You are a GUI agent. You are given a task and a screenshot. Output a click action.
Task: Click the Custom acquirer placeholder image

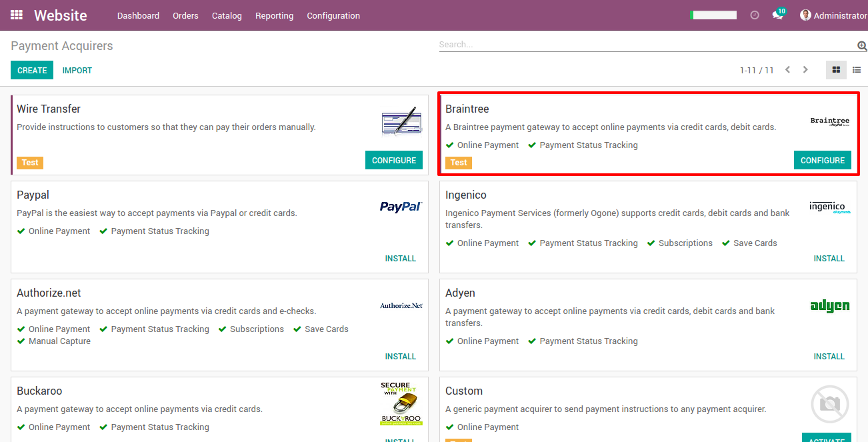830,404
